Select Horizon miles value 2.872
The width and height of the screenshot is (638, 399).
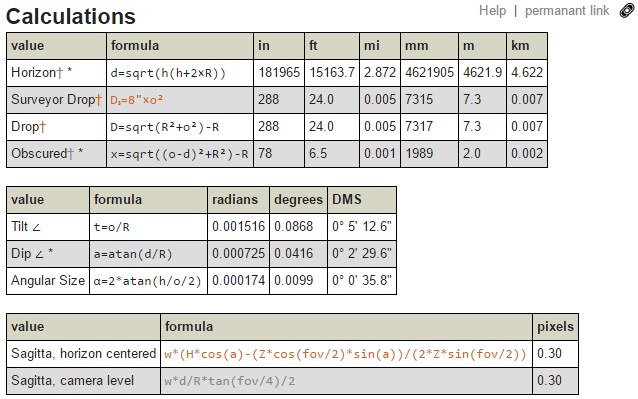[380, 72]
